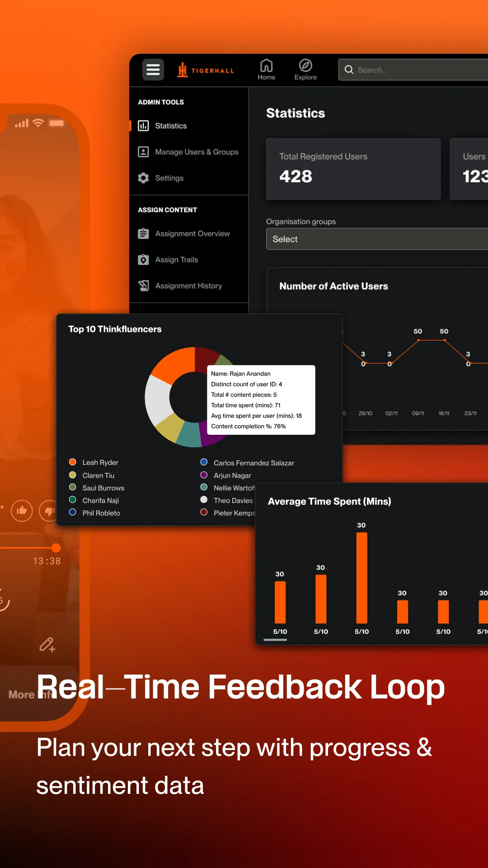Click the Name: Rajan Anandan tooltip line
The height and width of the screenshot is (868, 488).
point(241,374)
